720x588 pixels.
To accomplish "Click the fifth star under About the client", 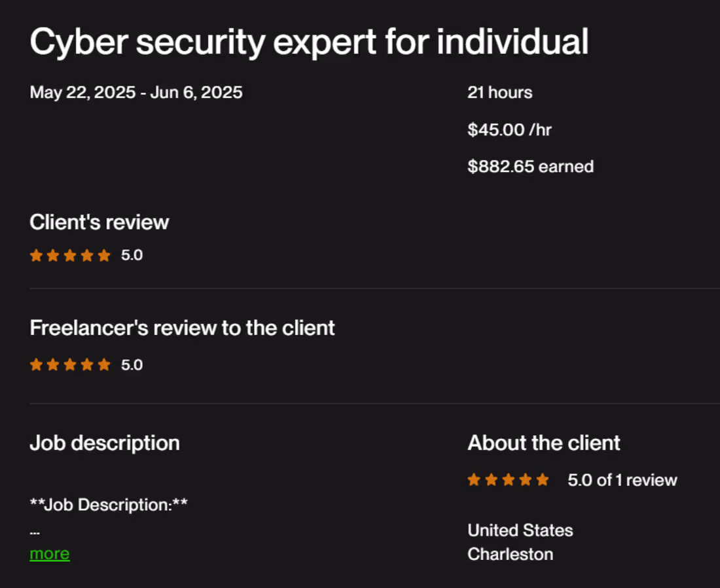I will tap(543, 479).
